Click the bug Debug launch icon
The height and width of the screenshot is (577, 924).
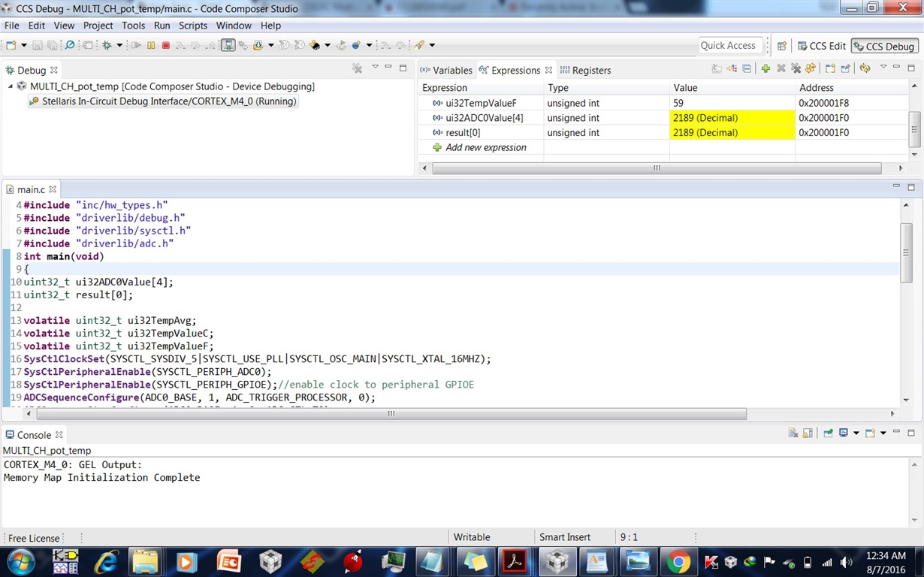(x=107, y=45)
